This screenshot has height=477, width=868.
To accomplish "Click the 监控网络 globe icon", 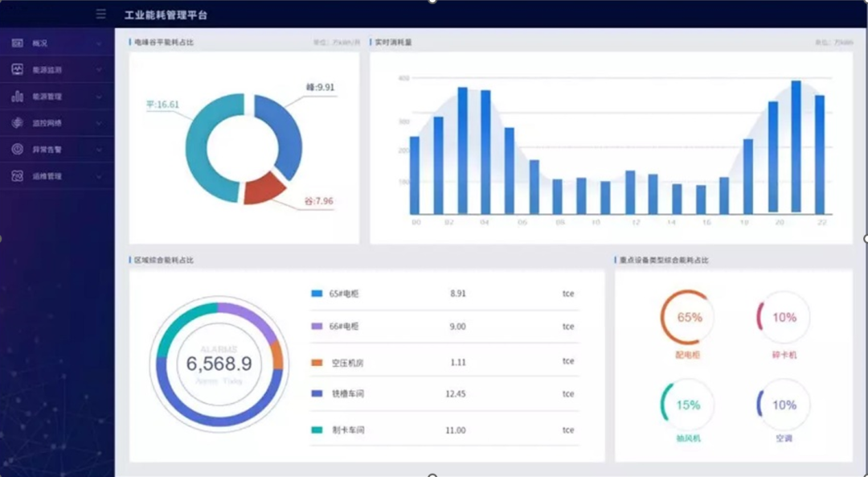I will coord(18,123).
